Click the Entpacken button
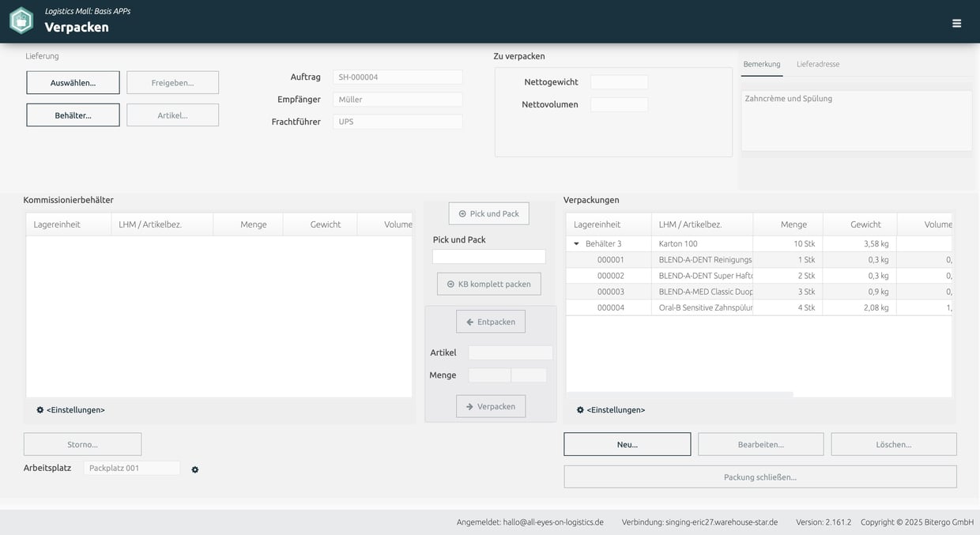Viewport: 980px width, 535px height. point(491,322)
